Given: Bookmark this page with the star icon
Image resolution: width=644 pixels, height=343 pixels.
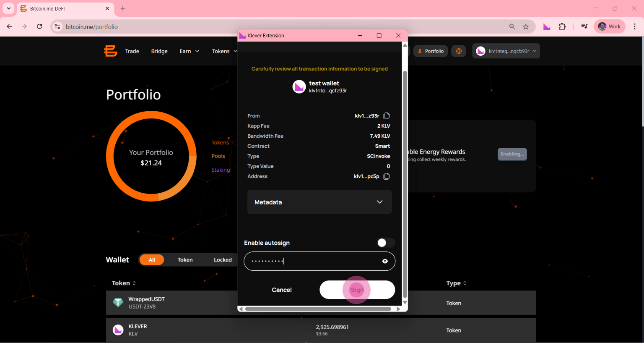Looking at the screenshot, I should (x=526, y=27).
